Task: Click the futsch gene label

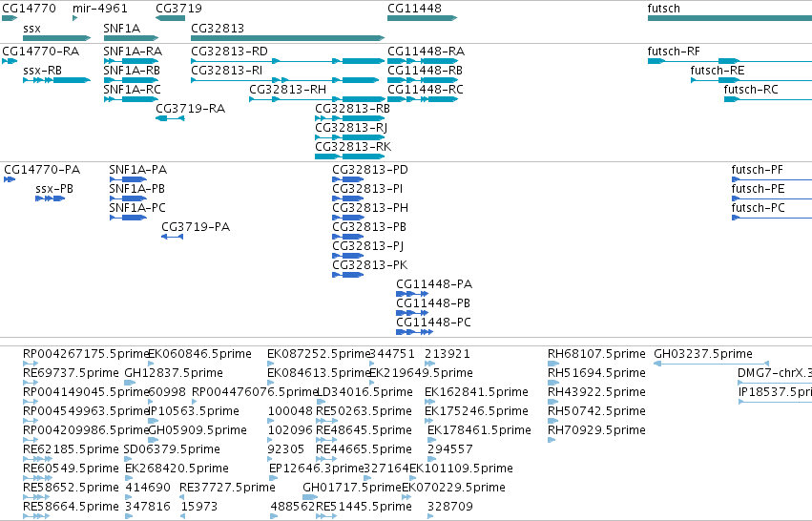Action: pyautogui.click(x=664, y=9)
